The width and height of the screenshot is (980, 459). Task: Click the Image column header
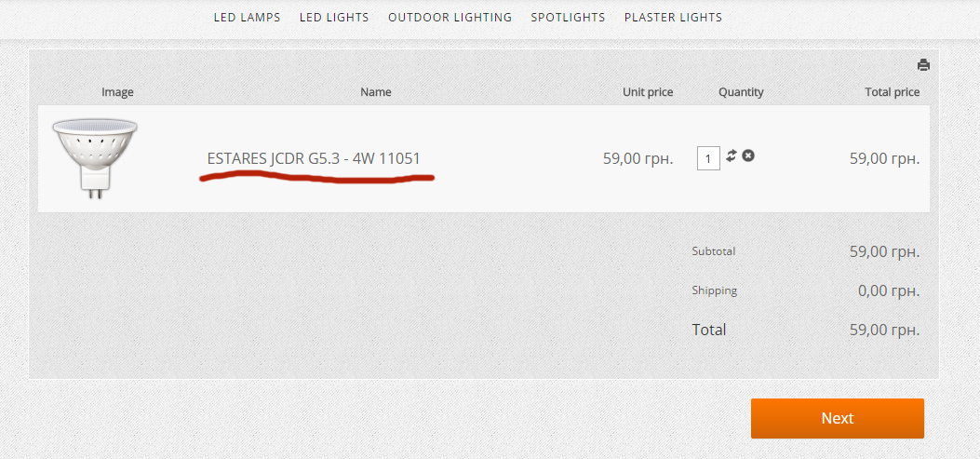tap(118, 92)
